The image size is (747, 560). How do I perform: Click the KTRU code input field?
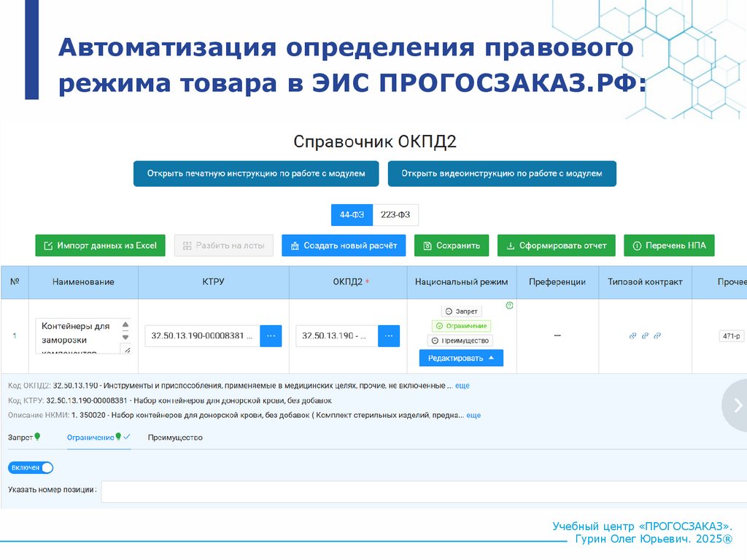tap(203, 335)
